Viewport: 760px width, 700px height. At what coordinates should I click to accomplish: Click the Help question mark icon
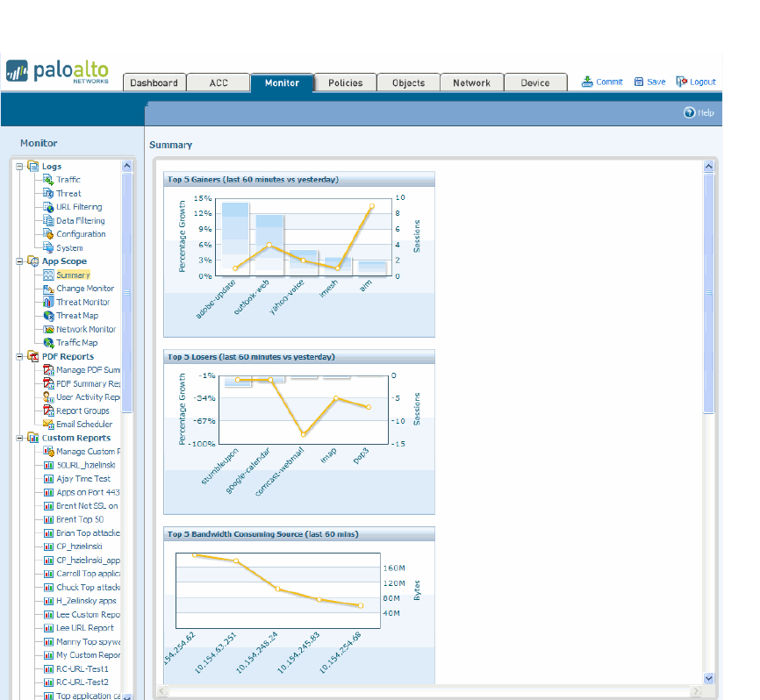[x=689, y=112]
